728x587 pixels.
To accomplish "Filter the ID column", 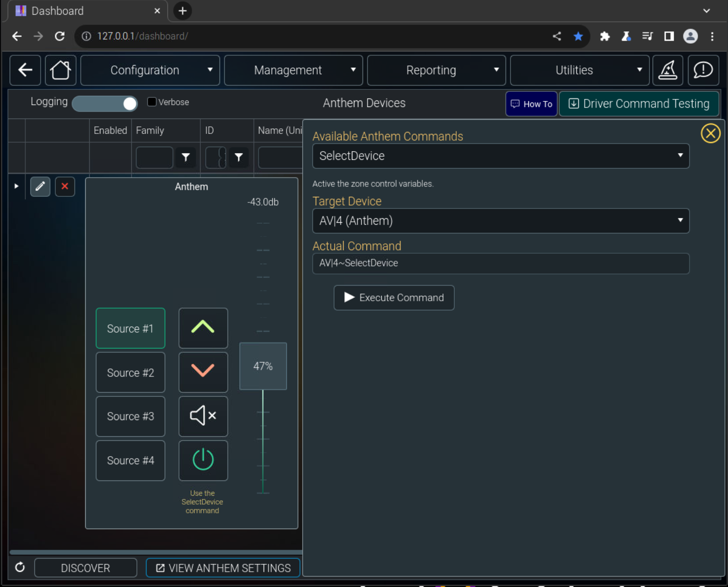I will (x=239, y=157).
